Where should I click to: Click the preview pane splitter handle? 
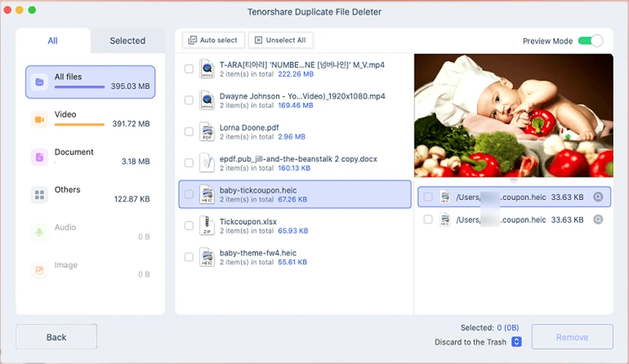(513, 180)
